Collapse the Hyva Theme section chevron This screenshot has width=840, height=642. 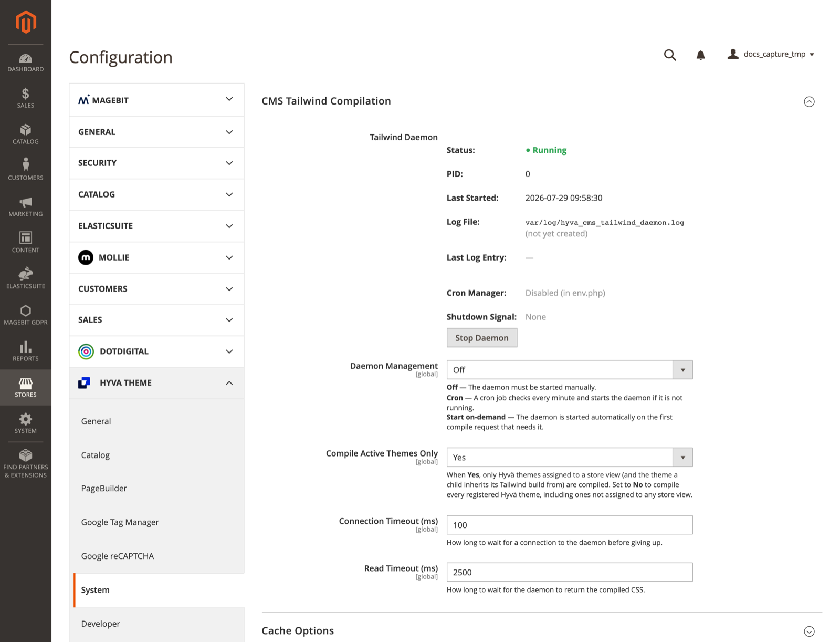point(229,383)
